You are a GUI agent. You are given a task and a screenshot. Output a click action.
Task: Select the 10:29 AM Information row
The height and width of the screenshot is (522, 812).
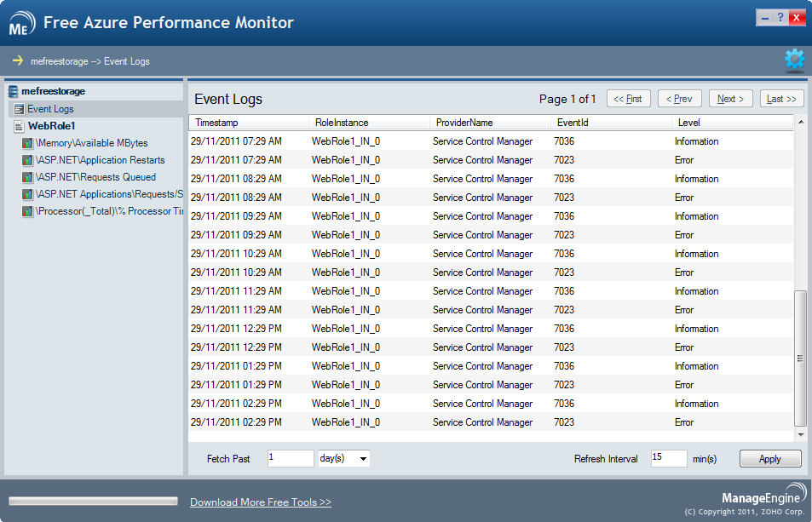491,254
